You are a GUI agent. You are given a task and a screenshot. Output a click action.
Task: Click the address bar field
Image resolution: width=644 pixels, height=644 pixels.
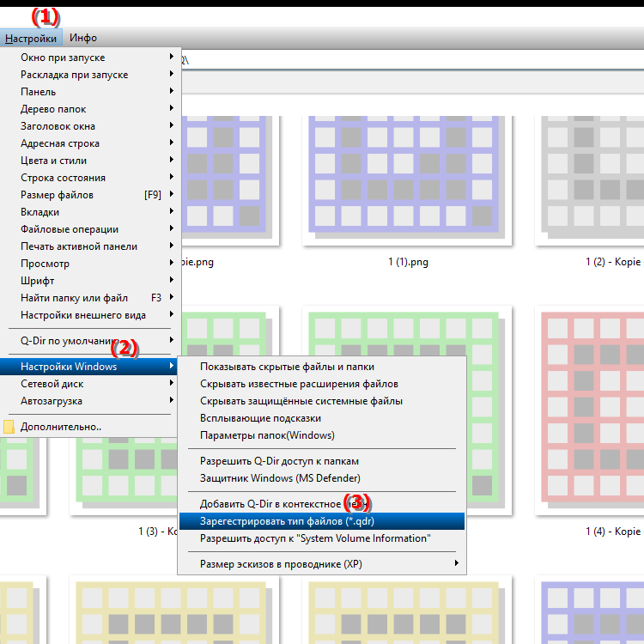point(412,60)
